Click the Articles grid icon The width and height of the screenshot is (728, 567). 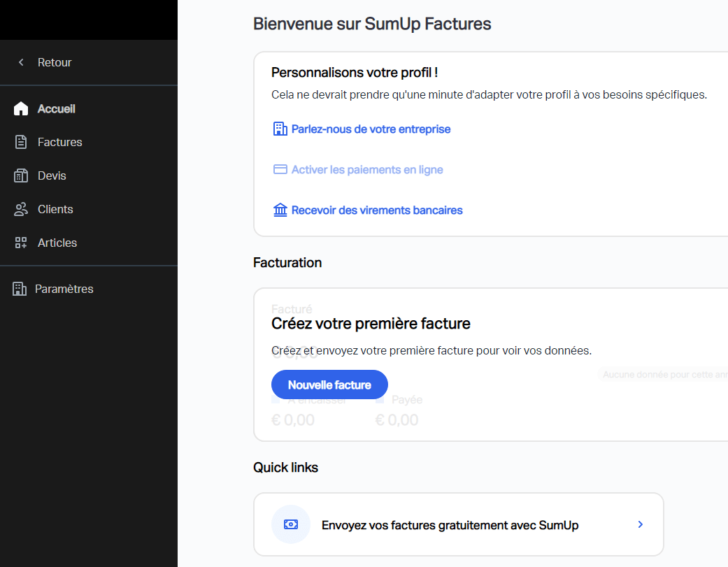coord(21,243)
